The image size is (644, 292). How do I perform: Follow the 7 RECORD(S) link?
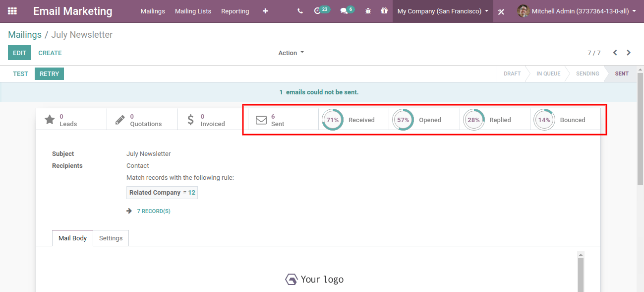pyautogui.click(x=154, y=211)
